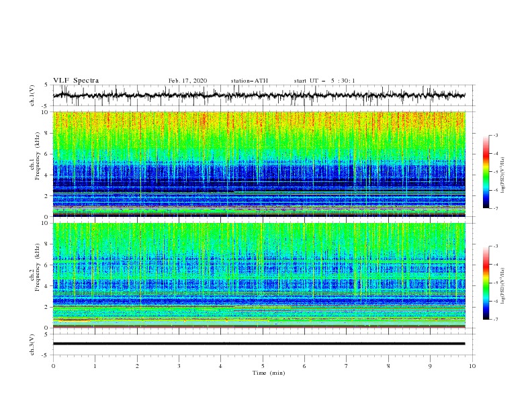
Task: Click the "Time (min)" x-axis label
Action: pos(269,373)
